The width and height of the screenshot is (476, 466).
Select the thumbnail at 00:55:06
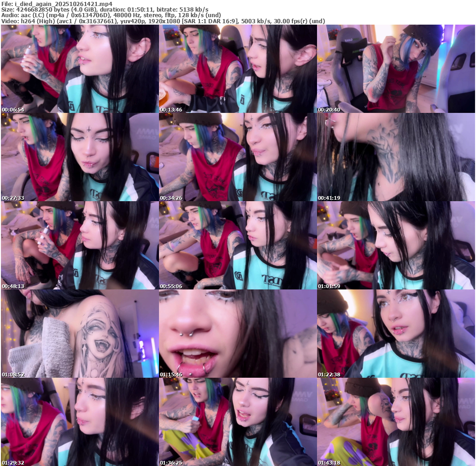pyautogui.click(x=238, y=245)
